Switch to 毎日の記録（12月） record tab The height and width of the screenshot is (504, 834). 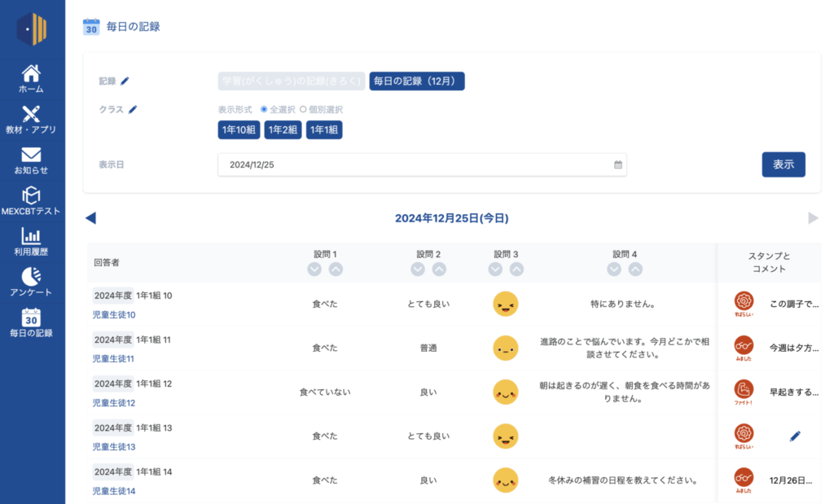click(417, 81)
